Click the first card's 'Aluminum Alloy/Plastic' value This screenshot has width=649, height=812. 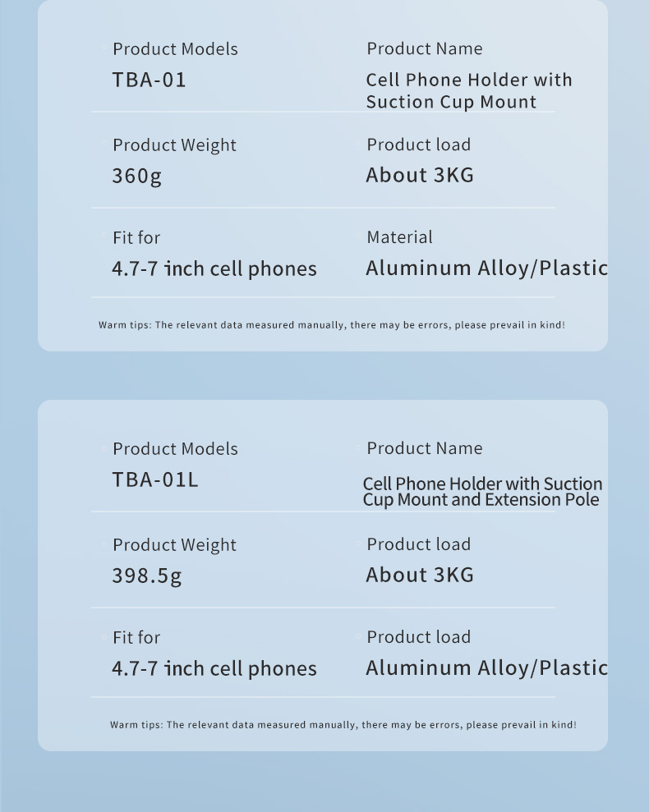tap(486, 268)
